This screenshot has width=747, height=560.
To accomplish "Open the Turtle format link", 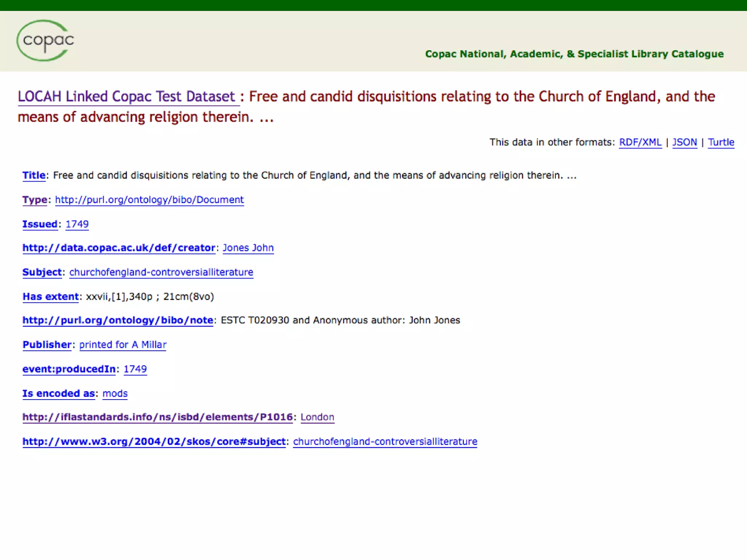I will [x=721, y=142].
